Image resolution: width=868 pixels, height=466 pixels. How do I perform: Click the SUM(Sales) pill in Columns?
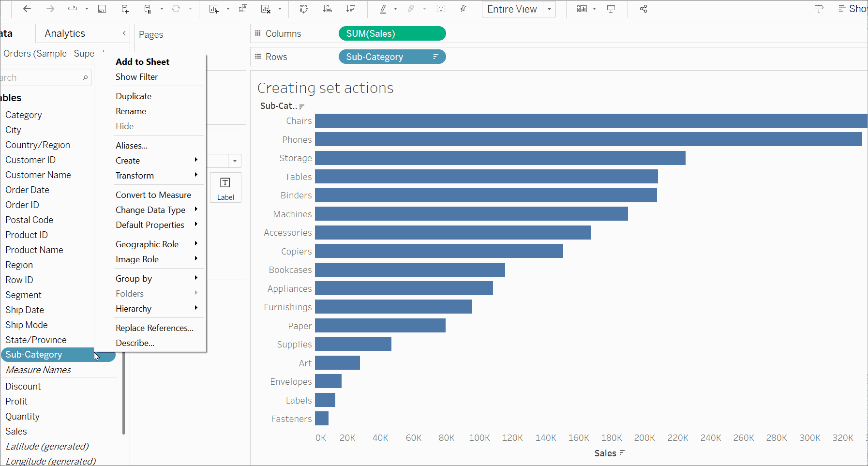(x=391, y=34)
